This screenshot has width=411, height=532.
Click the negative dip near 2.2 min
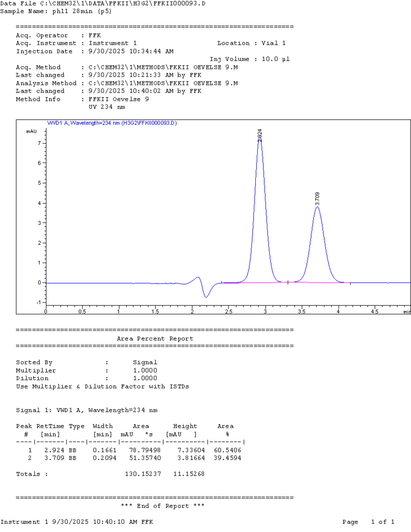[206, 297]
